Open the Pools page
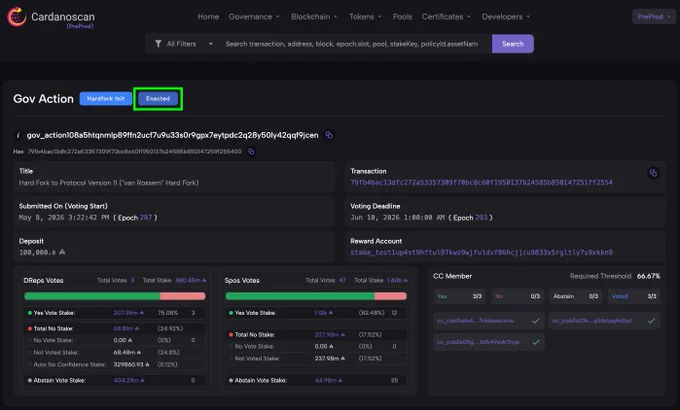680x410 pixels. point(402,17)
